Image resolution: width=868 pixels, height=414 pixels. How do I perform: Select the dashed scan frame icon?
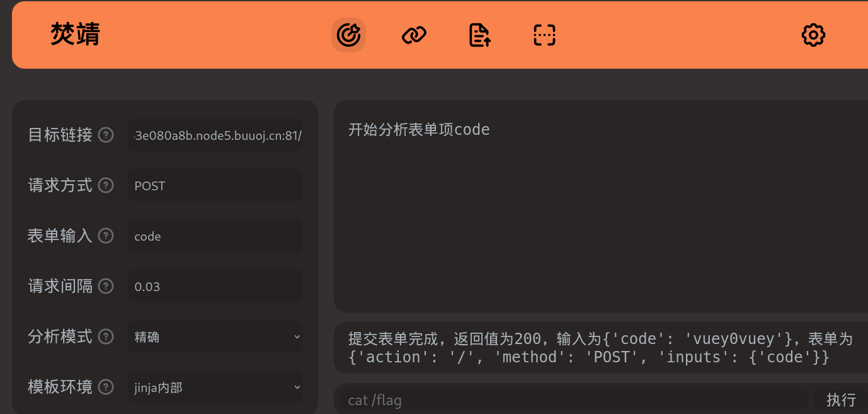(544, 35)
